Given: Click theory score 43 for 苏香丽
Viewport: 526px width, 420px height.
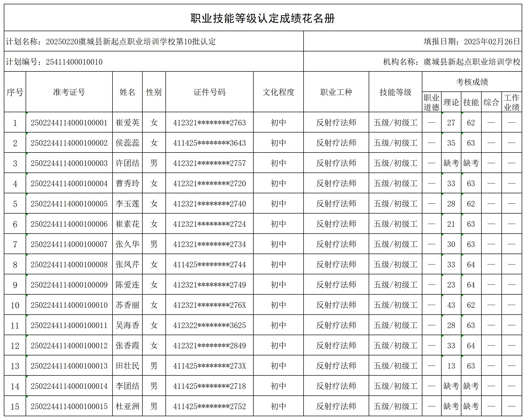Looking at the screenshot, I should [451, 305].
